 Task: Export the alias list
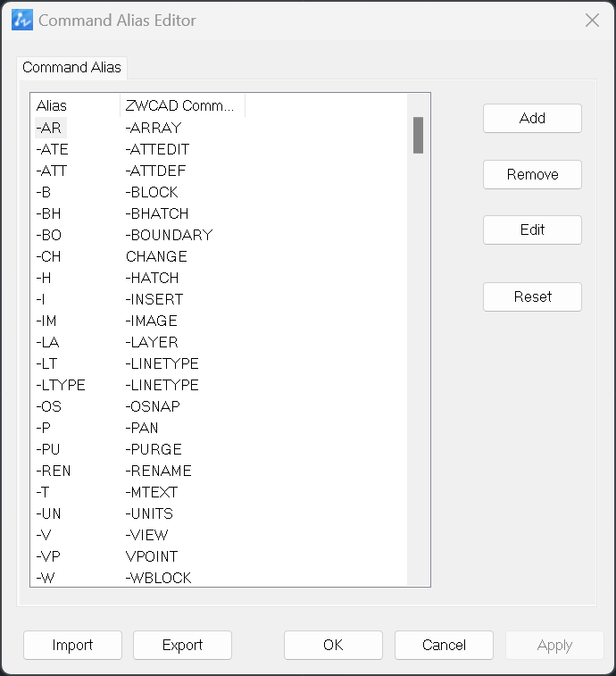182,645
